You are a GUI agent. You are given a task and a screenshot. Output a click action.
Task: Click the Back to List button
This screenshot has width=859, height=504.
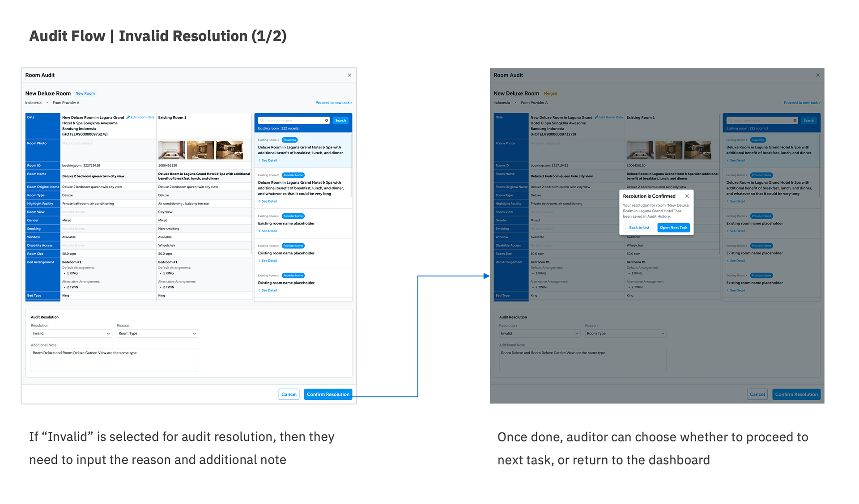639,228
